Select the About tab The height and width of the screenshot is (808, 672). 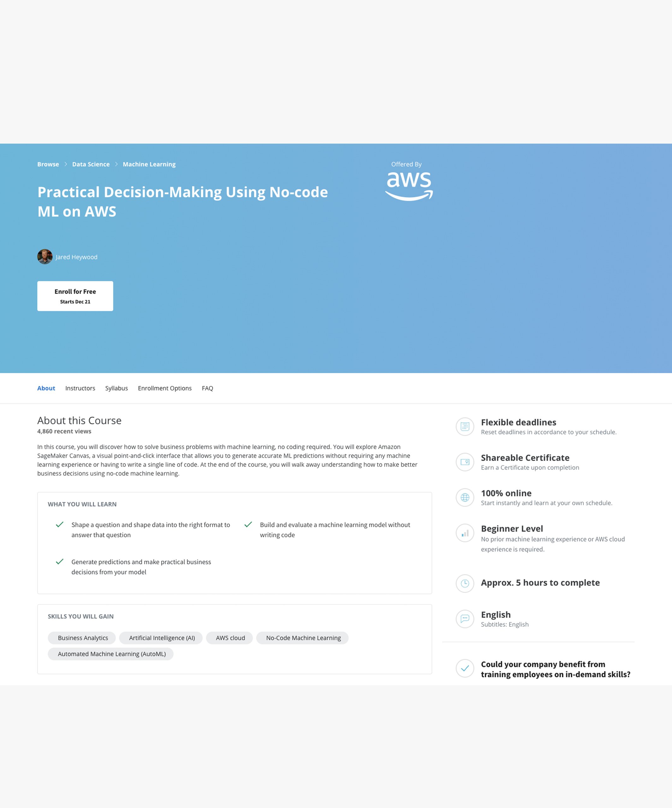pos(46,388)
